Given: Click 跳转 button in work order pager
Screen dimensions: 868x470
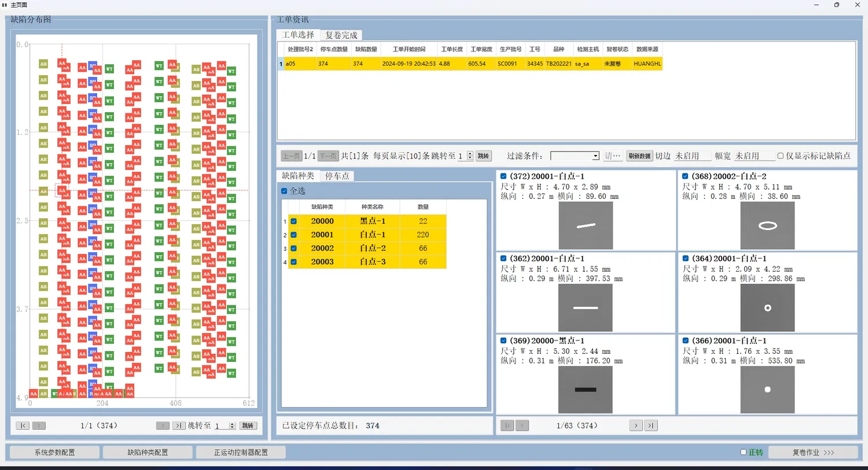Looking at the screenshot, I should (x=483, y=156).
